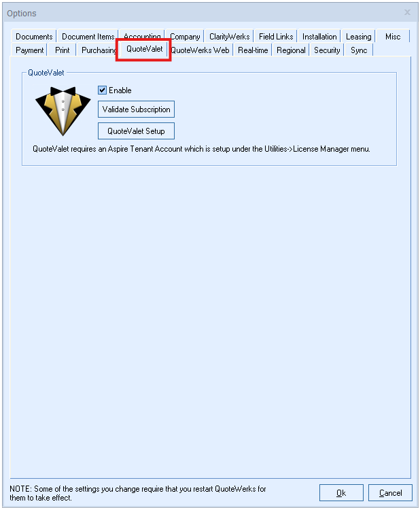Go to the Company tab
The height and width of the screenshot is (508, 420).
[x=185, y=36]
